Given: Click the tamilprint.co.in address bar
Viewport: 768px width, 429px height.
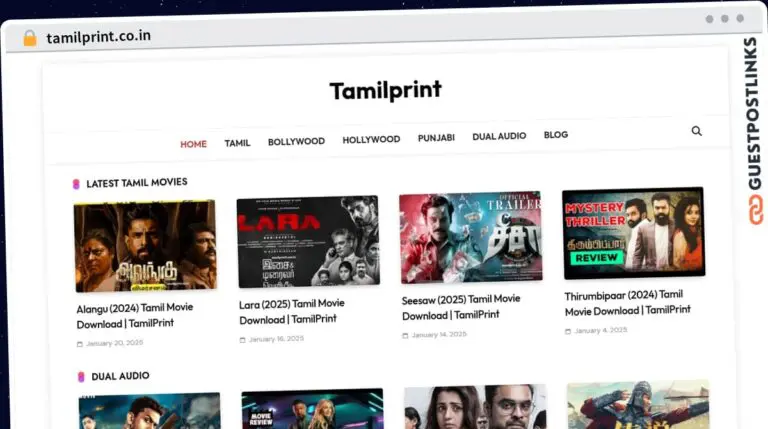Looking at the screenshot, I should coord(100,37).
